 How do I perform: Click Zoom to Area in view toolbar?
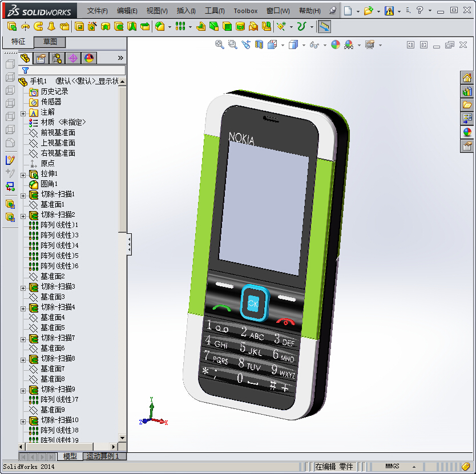pyautogui.click(x=232, y=45)
